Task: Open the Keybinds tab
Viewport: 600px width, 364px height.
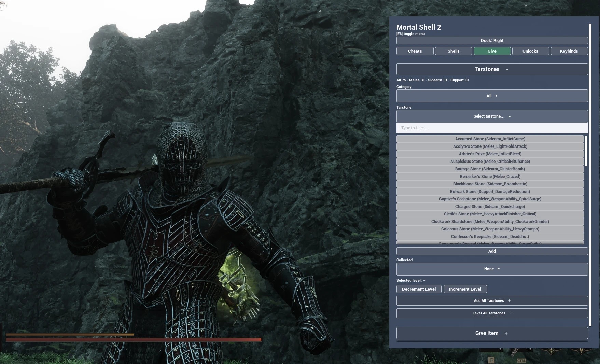Action: coord(569,51)
